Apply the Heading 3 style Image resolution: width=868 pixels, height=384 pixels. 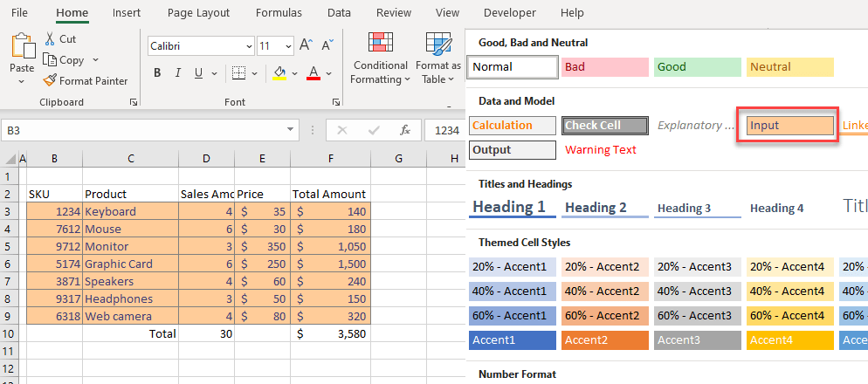click(x=698, y=208)
